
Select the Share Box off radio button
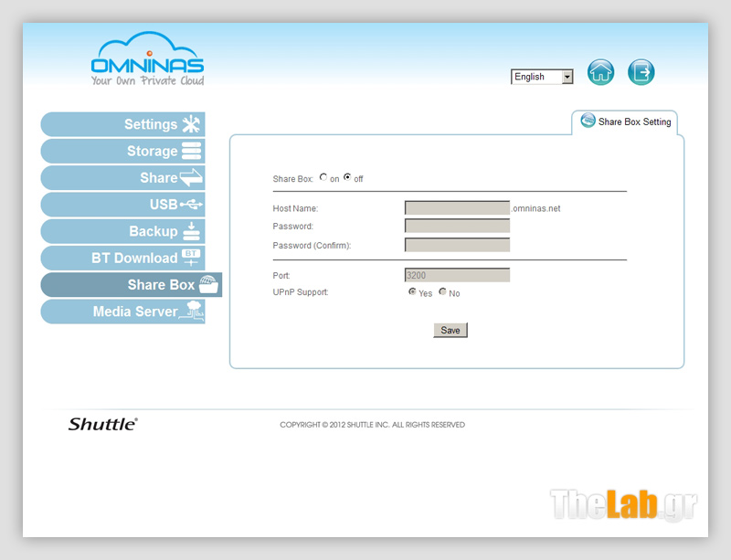(x=347, y=178)
